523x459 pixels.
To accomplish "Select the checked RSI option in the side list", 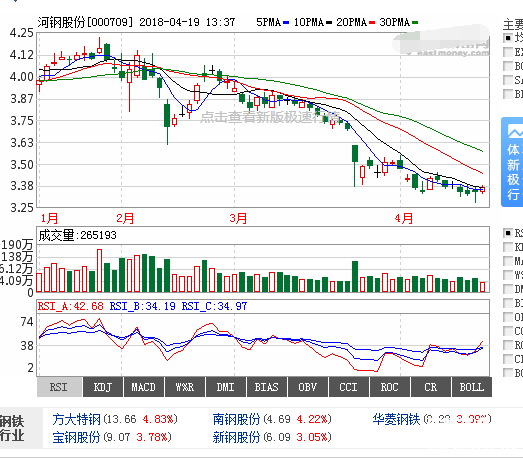I will [x=508, y=233].
